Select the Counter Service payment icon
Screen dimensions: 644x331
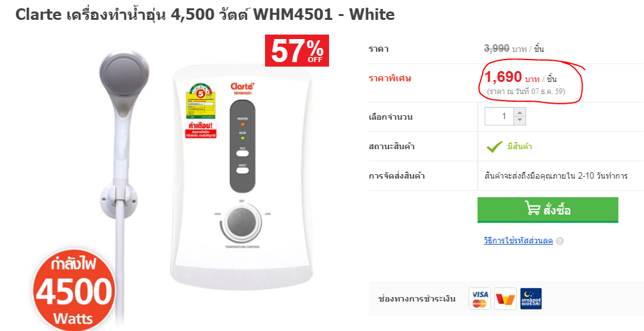531,298
